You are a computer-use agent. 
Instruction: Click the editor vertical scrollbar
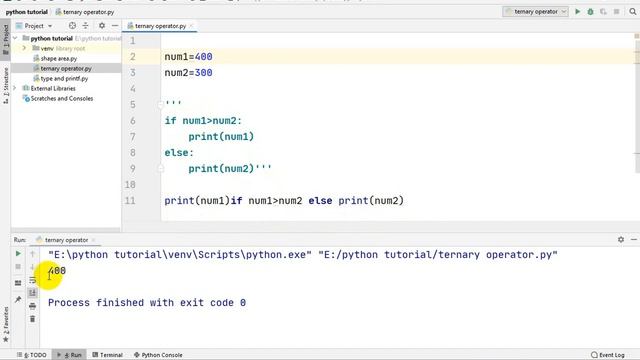637,102
